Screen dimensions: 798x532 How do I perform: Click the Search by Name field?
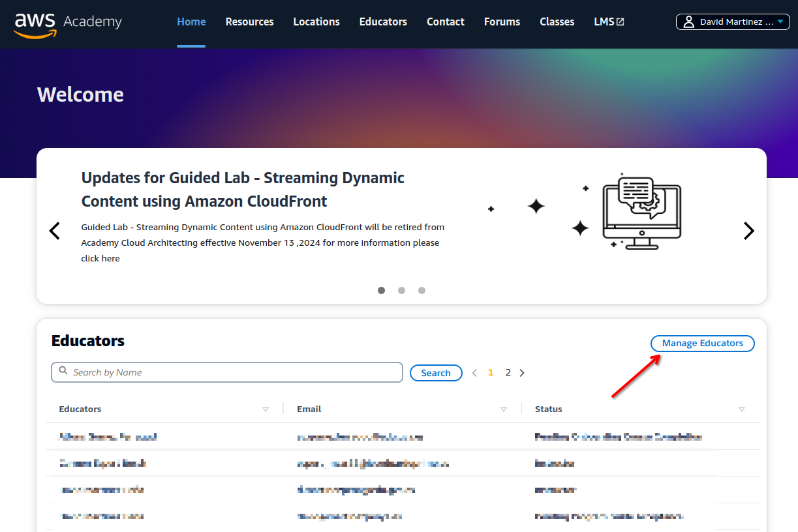coord(227,372)
